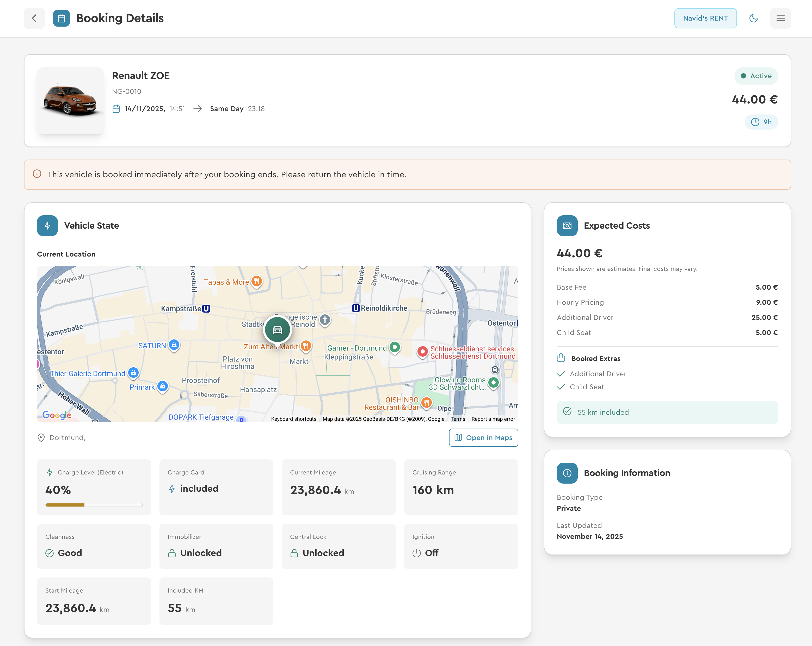Click the green car marker on map

277,330
